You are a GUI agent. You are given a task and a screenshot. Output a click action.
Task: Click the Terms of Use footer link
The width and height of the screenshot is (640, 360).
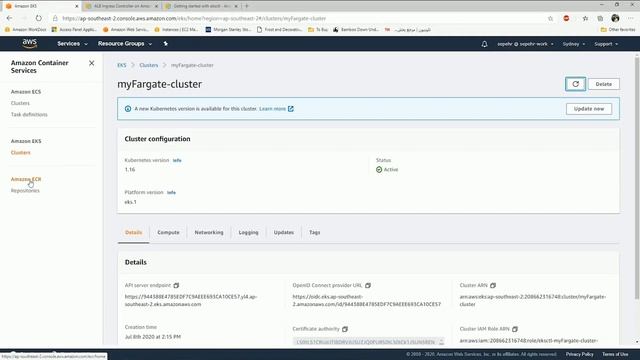(615, 354)
